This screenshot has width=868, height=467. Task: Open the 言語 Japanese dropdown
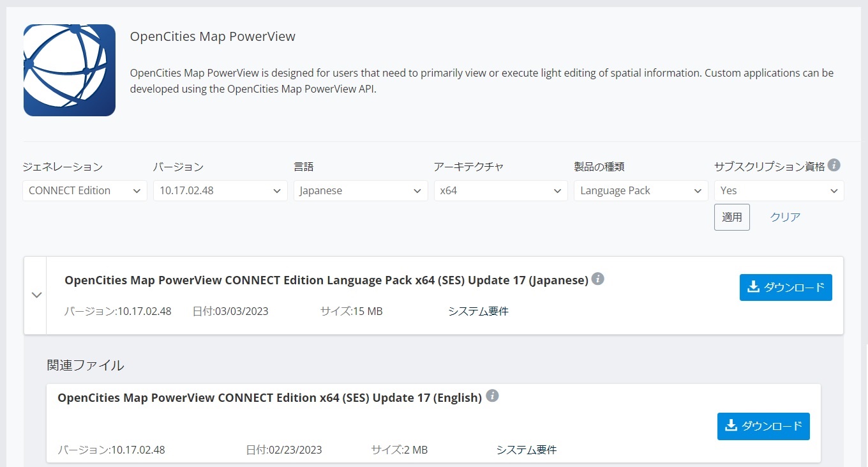361,190
